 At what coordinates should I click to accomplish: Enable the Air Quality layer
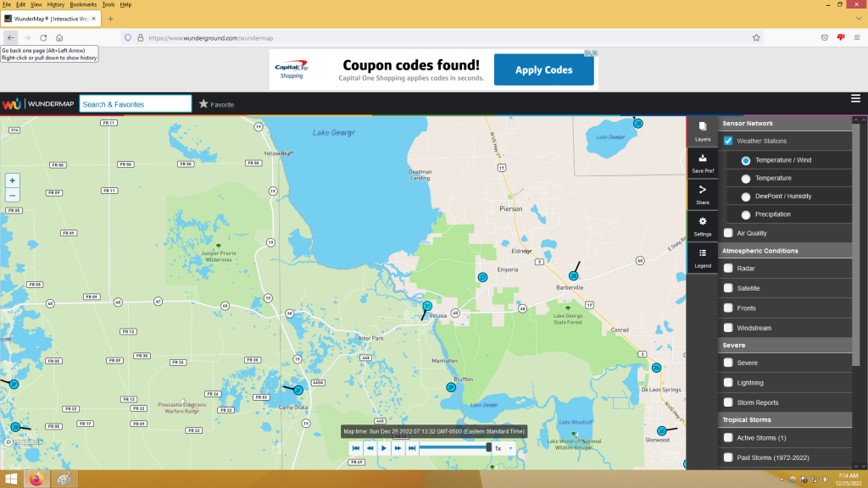[x=728, y=233]
